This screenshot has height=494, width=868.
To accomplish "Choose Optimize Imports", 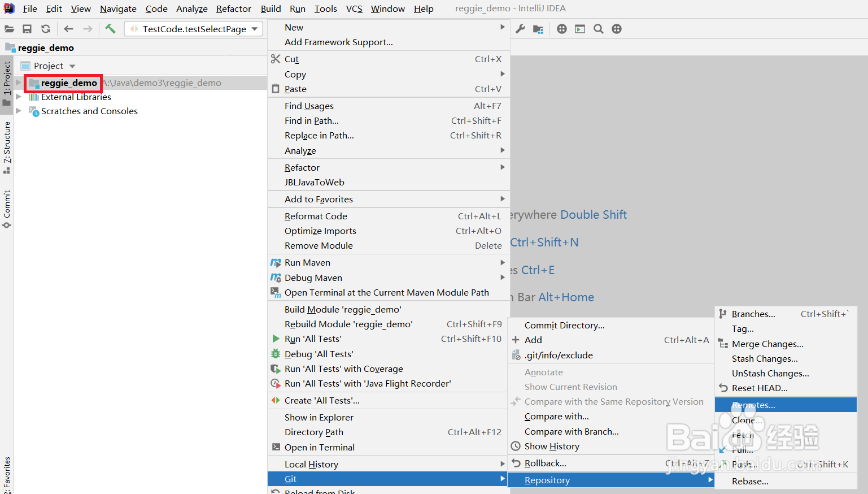I will (x=389, y=231).
